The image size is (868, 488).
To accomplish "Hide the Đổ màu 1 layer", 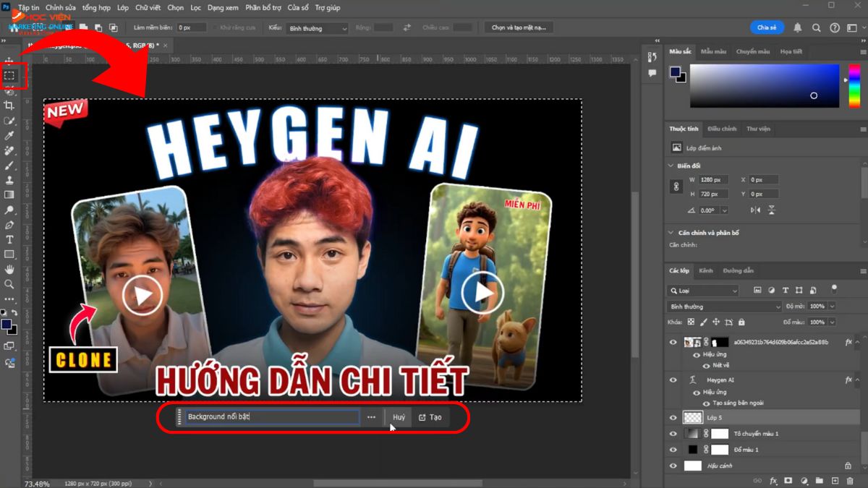I will pyautogui.click(x=673, y=450).
